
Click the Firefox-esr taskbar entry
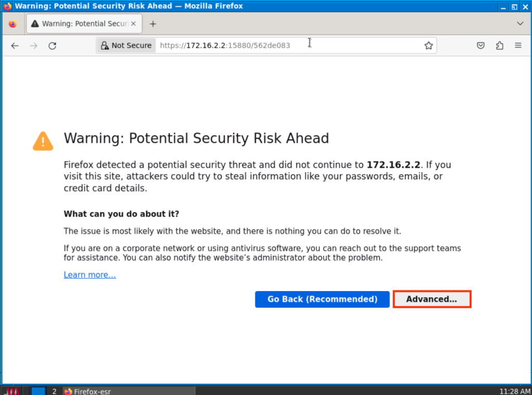tap(88, 391)
